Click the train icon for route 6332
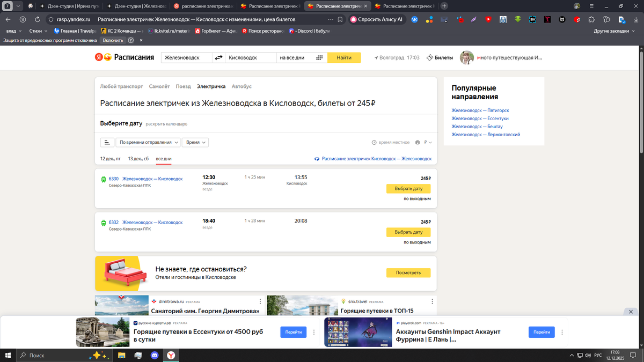 pos(104,223)
